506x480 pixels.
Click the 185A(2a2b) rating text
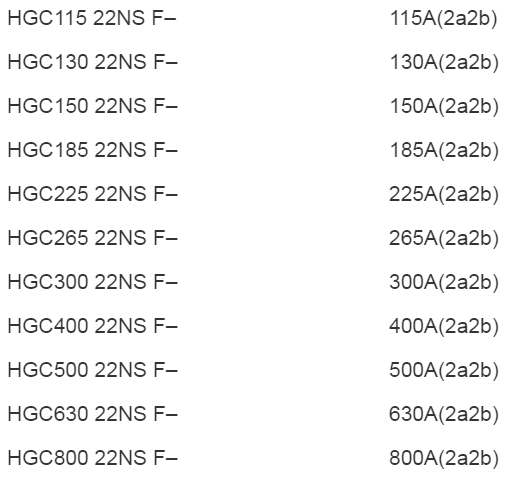444,150
